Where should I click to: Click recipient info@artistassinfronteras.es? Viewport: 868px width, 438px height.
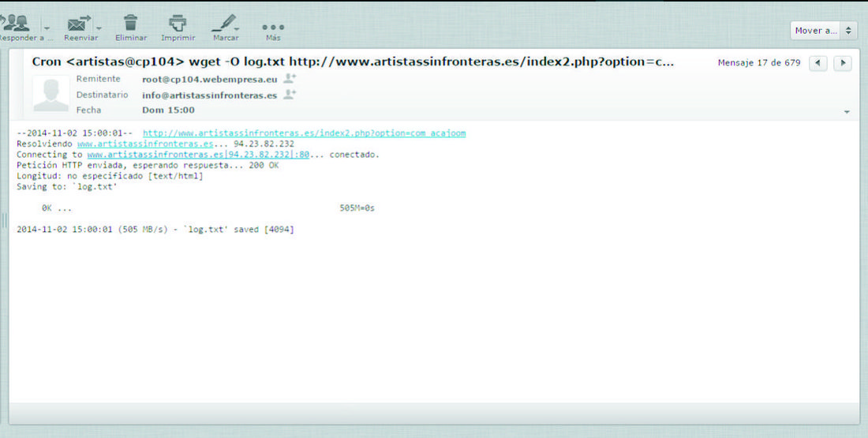pos(209,95)
